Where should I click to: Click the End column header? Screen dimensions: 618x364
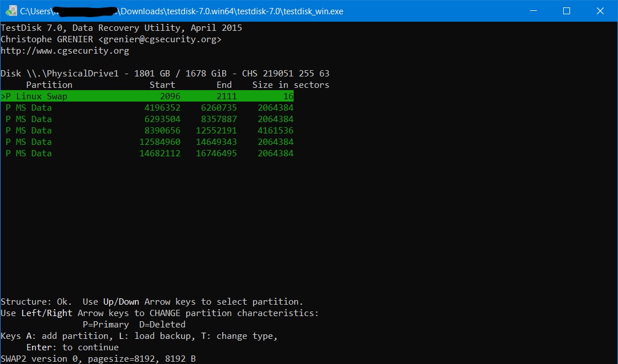pos(224,84)
